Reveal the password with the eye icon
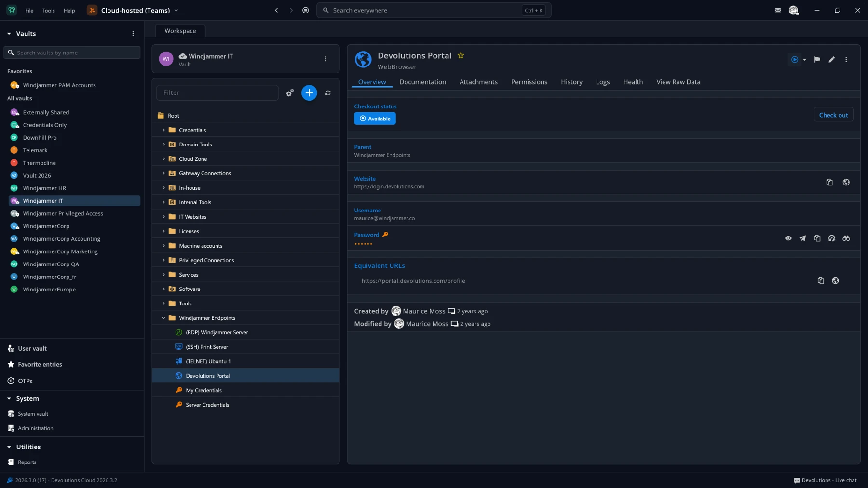 pyautogui.click(x=788, y=238)
